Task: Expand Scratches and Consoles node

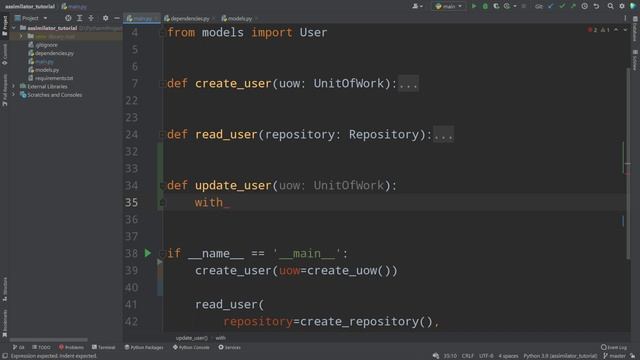Action: coord(14,95)
